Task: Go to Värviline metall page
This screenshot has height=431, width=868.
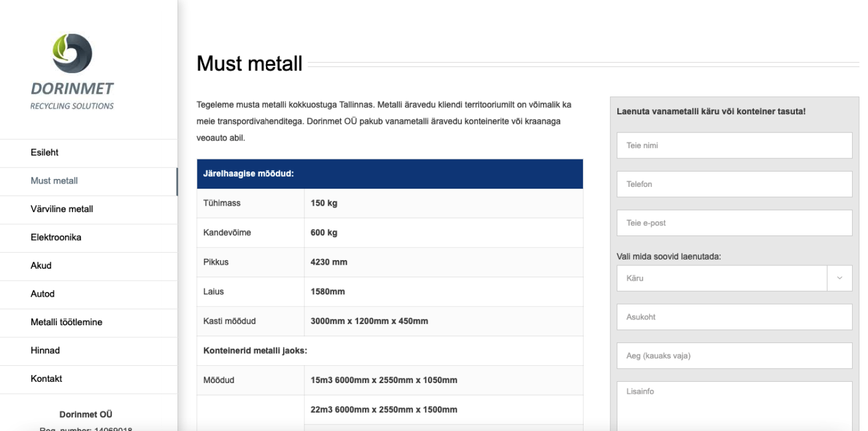Action: click(62, 209)
